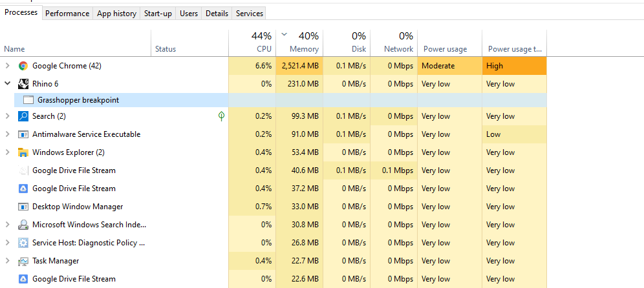Select the Desktop Window Manager name
The image size is (644, 288).
[x=78, y=207]
